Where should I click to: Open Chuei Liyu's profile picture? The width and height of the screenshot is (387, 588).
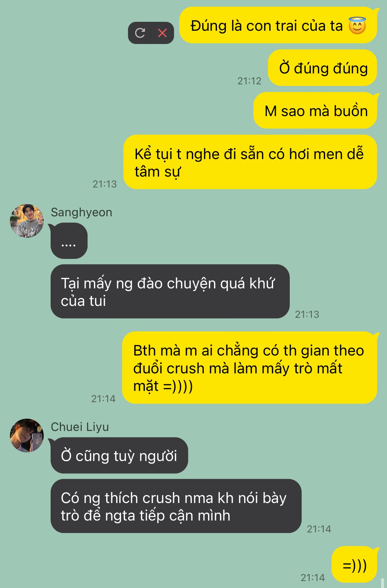(27, 435)
